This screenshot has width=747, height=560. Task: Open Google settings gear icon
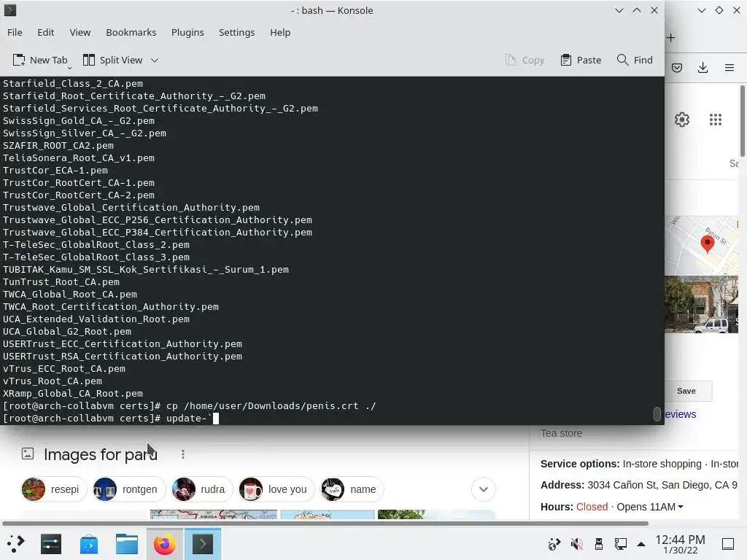682,120
